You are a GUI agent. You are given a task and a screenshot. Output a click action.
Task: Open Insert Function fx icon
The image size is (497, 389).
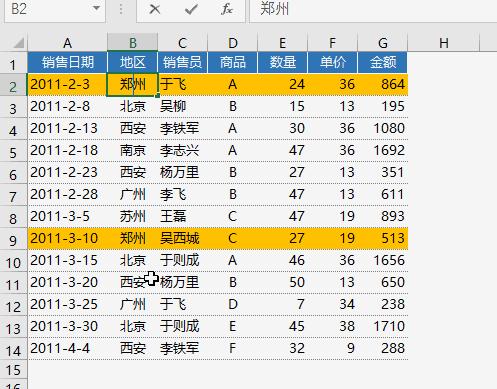tap(227, 9)
